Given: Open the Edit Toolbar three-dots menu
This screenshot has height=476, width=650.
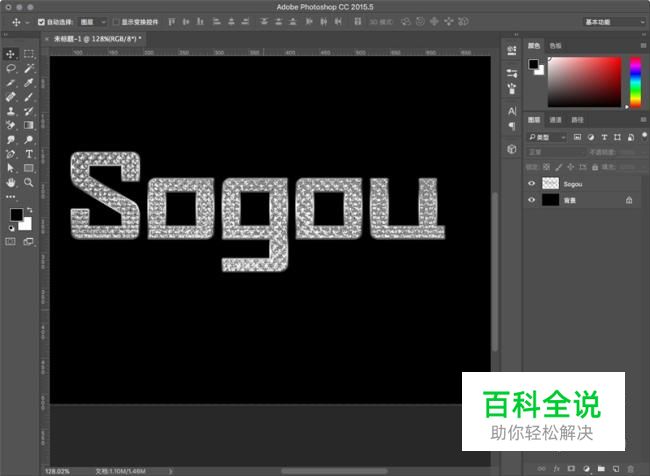Looking at the screenshot, I should 10,197.
